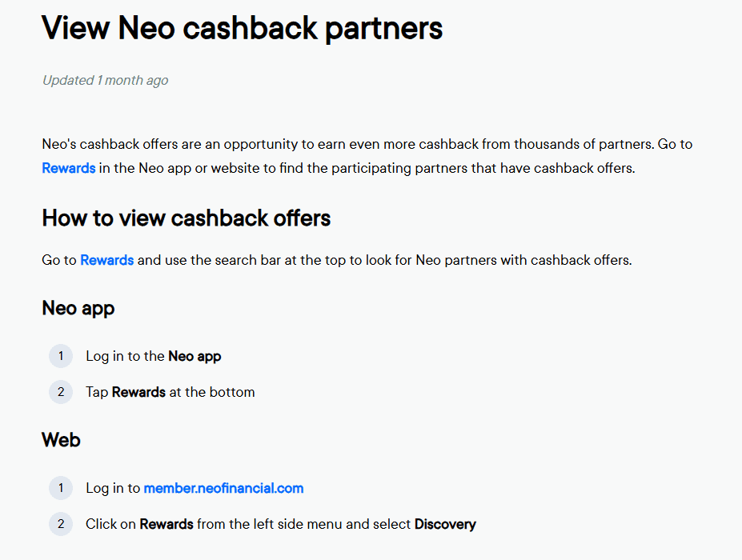The width and height of the screenshot is (742, 560).
Task: Open the Rewards link in the intro paragraph
Action: [x=69, y=168]
